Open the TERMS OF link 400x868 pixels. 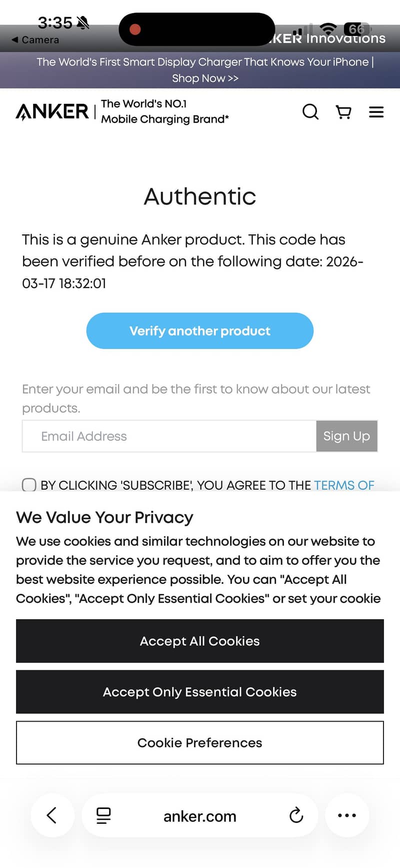click(344, 485)
